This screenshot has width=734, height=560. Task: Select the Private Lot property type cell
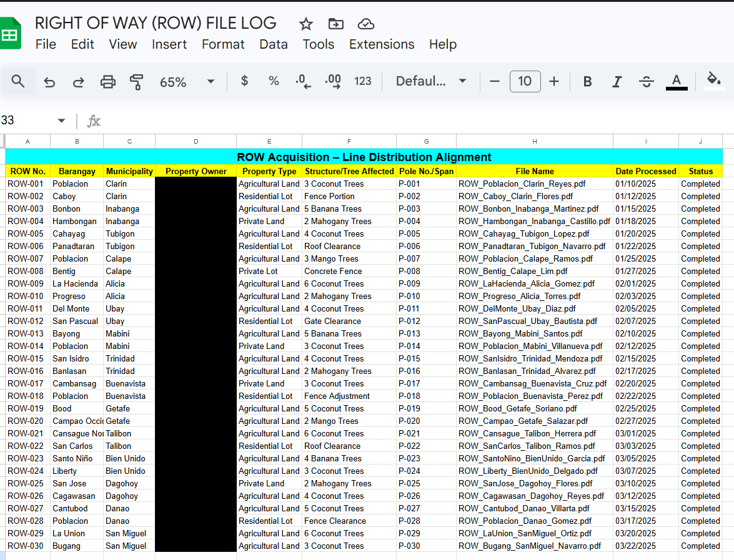click(269, 271)
